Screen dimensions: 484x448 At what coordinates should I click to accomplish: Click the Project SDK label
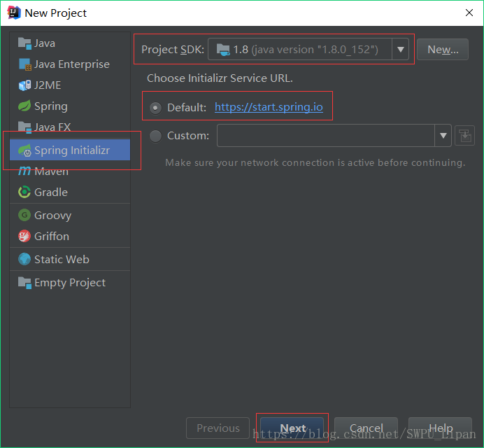coord(173,50)
